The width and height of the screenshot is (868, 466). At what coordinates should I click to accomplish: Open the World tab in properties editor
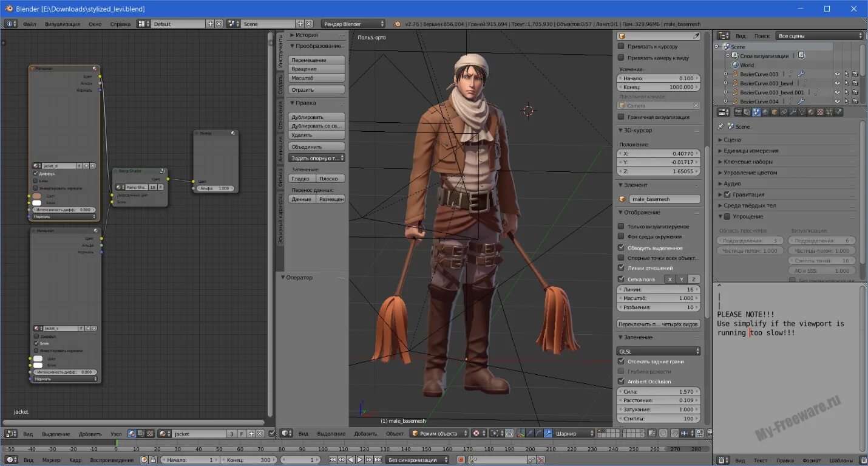pos(765,112)
